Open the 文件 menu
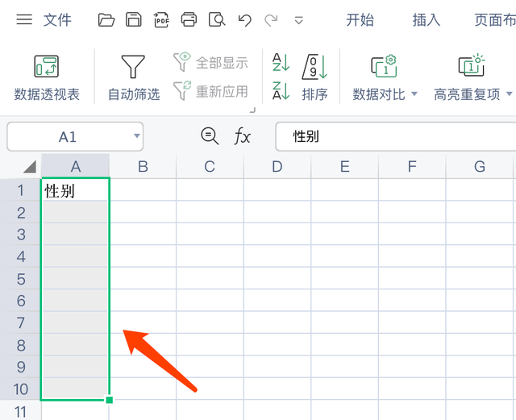The image size is (516, 420). click(57, 20)
